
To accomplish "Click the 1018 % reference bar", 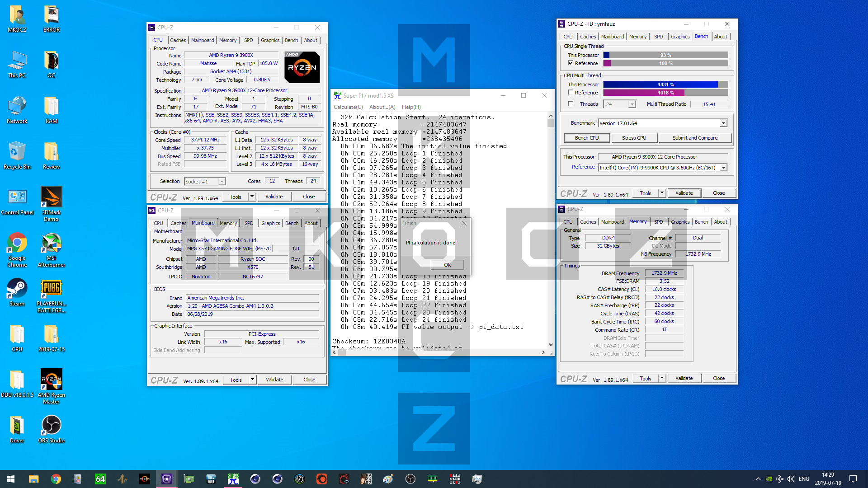I will pyautogui.click(x=665, y=93).
